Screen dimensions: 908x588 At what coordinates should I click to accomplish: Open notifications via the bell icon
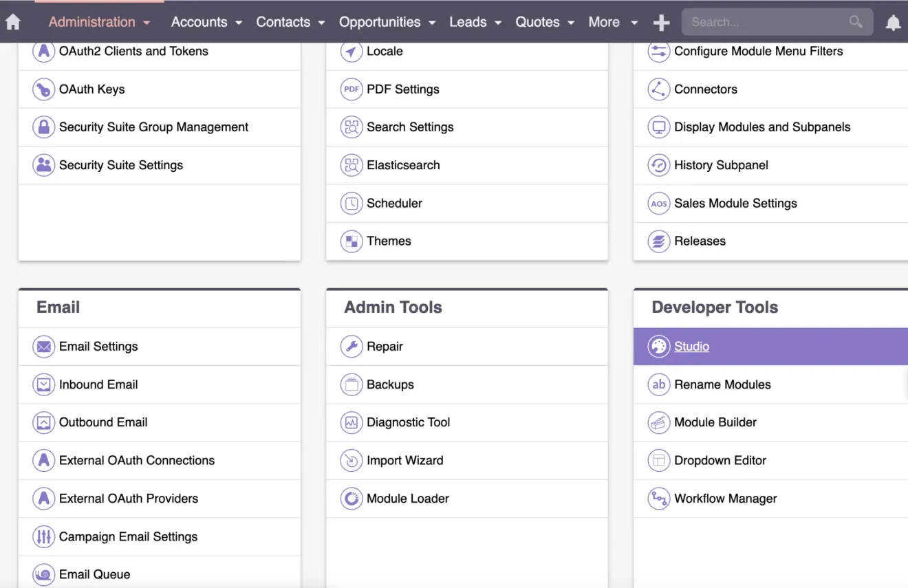click(893, 22)
